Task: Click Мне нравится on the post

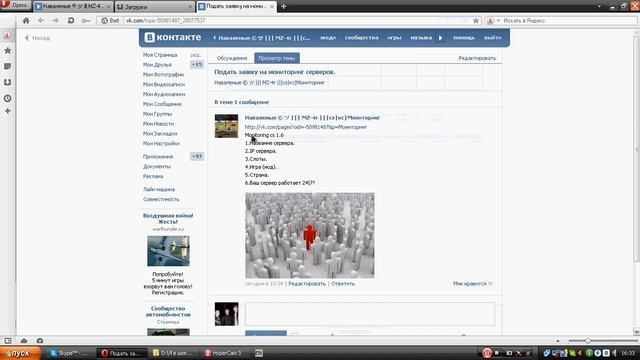Action: pos(472,283)
